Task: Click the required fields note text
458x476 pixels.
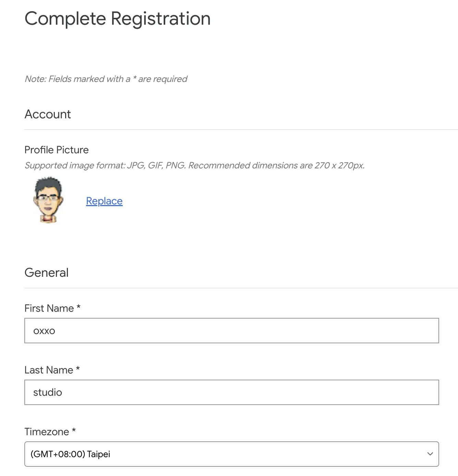Action: [106, 79]
